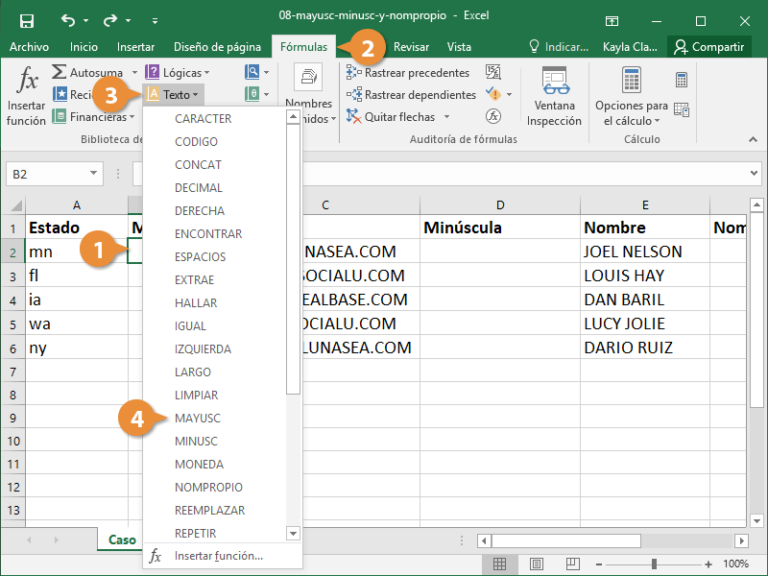
Task: Click the Autosuma sigma icon
Action: click(59, 72)
